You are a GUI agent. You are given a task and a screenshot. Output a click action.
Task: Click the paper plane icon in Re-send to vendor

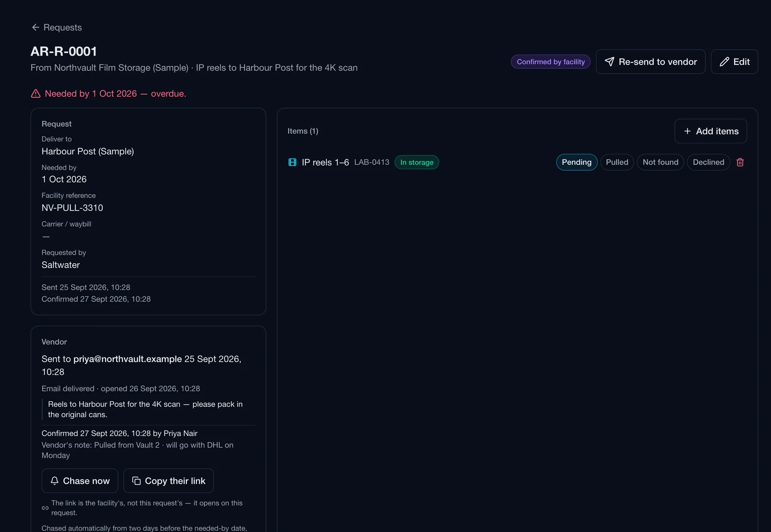pos(609,62)
